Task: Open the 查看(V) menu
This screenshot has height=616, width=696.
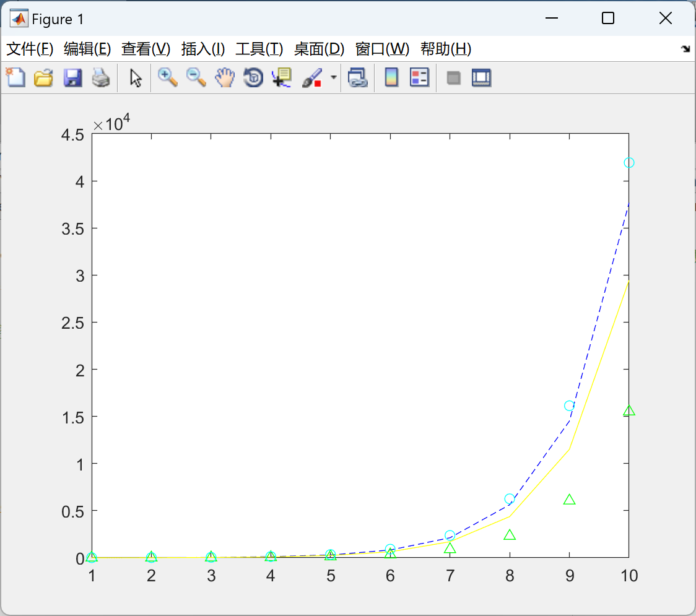Action: (x=146, y=49)
